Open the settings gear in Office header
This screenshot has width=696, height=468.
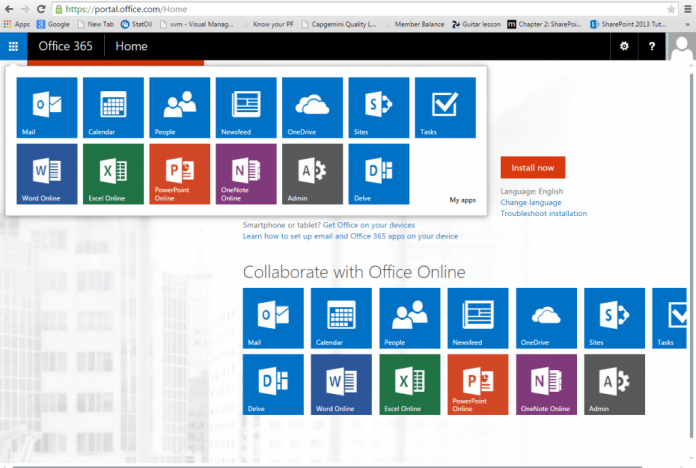point(624,46)
